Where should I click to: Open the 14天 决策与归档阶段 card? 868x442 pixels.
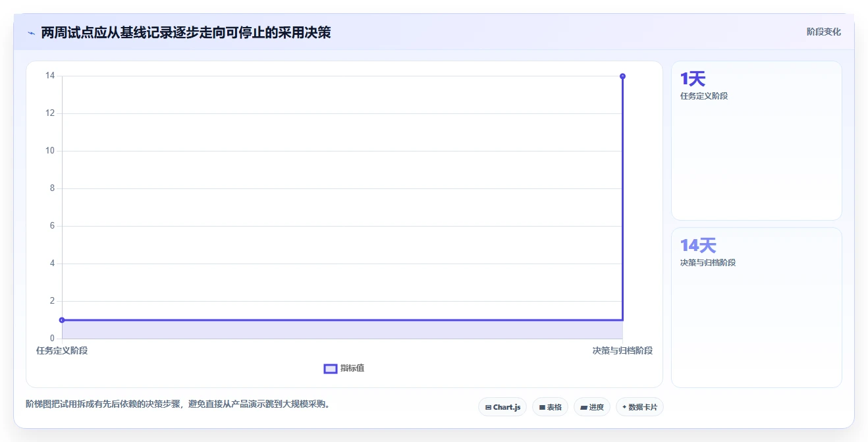point(756,308)
